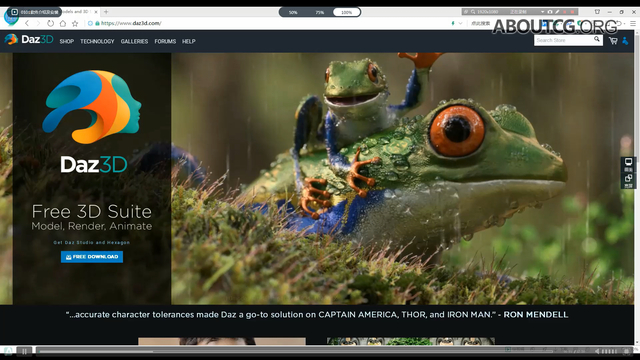Viewport: 640px width, 360px height.
Task: Open the FORUMS menu
Action: (165, 41)
